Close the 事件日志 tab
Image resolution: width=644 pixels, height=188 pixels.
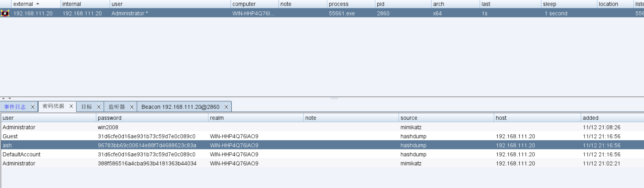point(32,107)
